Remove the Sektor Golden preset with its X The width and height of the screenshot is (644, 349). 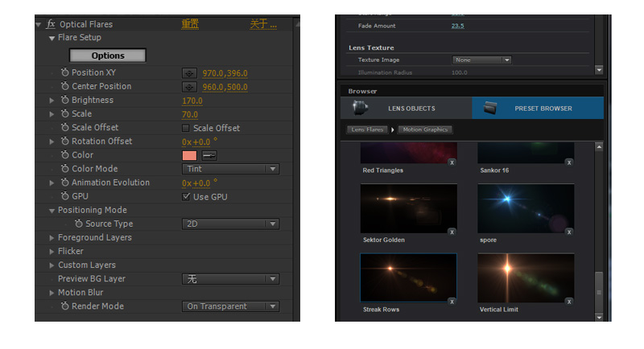click(452, 232)
